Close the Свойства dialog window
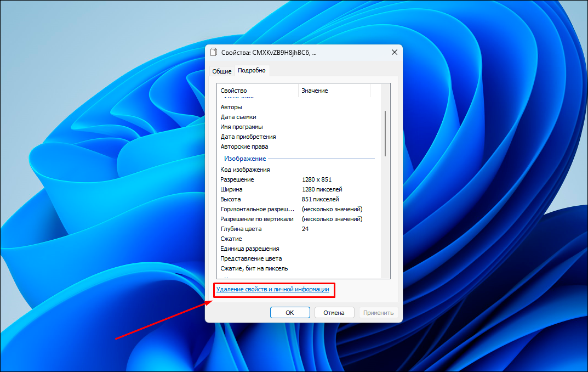This screenshot has height=372, width=588. click(394, 52)
